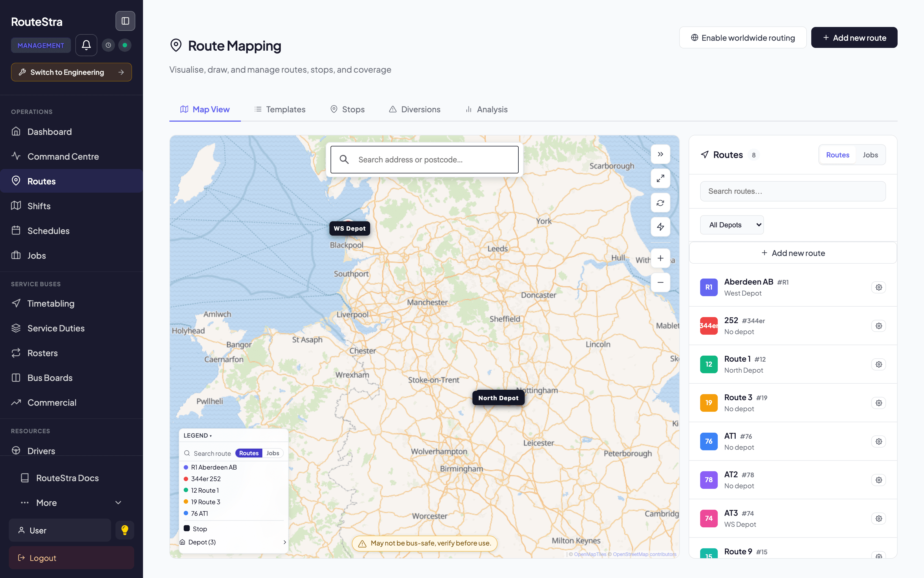This screenshot has width=924, height=578.
Task: Open settings gear for 252 route
Action: [879, 326]
